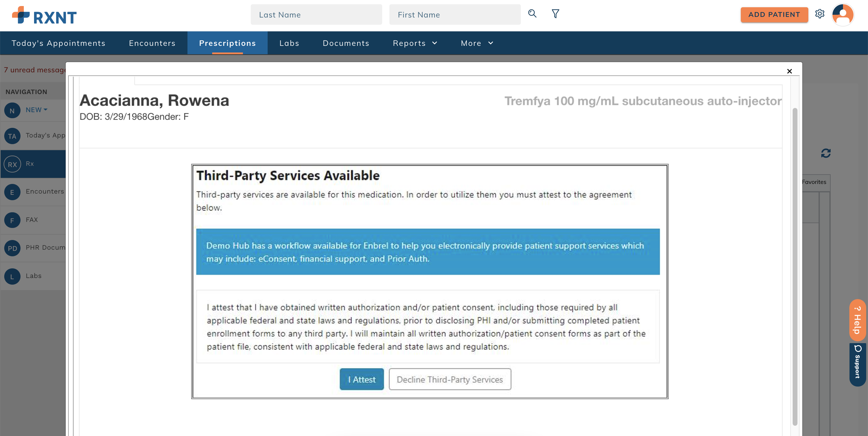Expand the NEW dropdown in navigation
The height and width of the screenshot is (436, 868).
pos(36,110)
